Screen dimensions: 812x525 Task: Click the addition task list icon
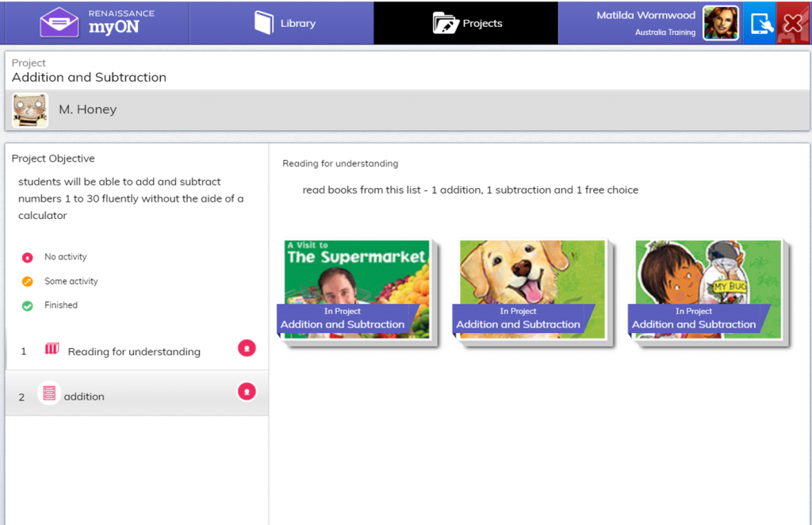click(49, 393)
